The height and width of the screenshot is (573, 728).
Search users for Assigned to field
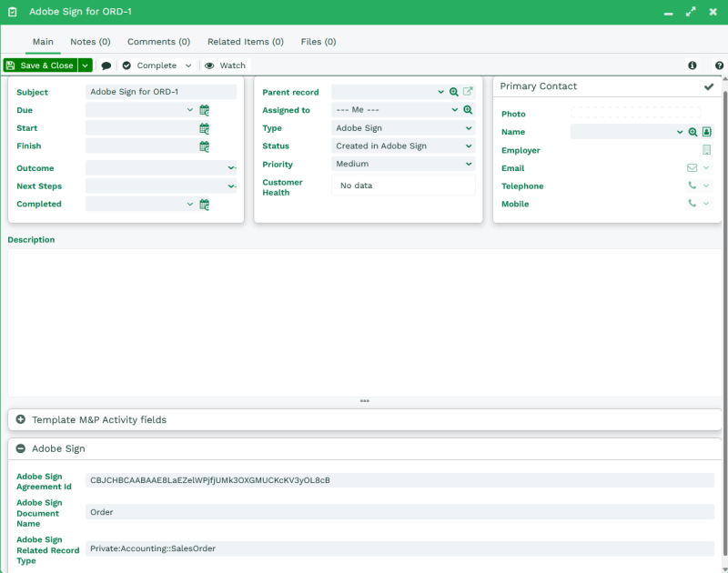tap(468, 110)
